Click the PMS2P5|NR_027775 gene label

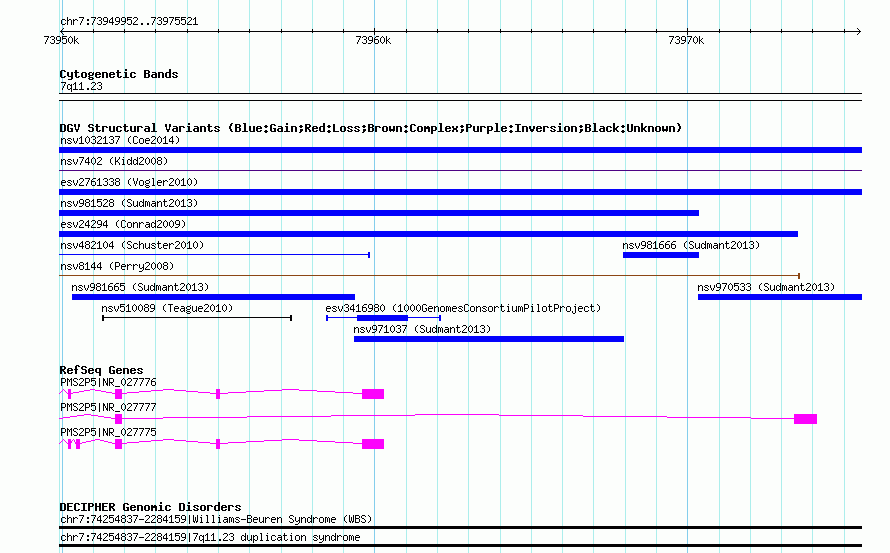coord(108,433)
